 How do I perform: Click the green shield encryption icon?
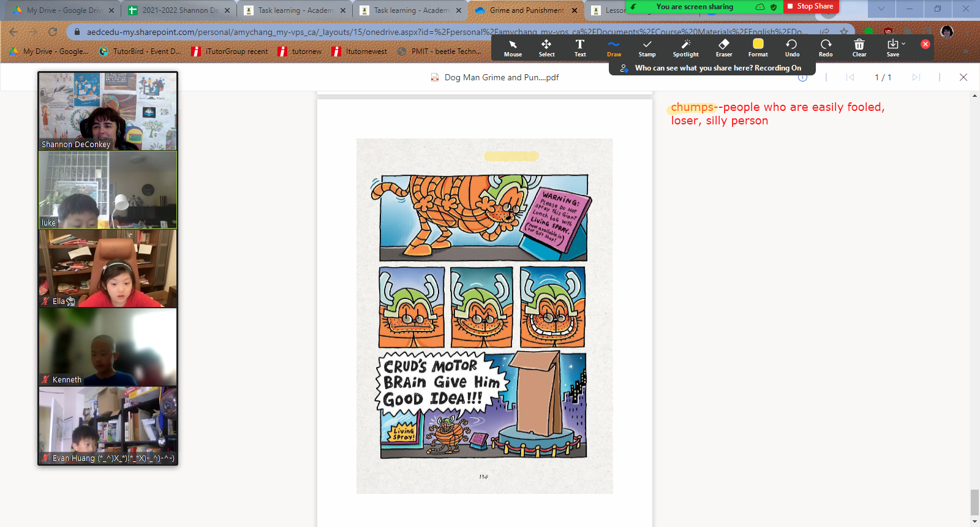pos(774,7)
